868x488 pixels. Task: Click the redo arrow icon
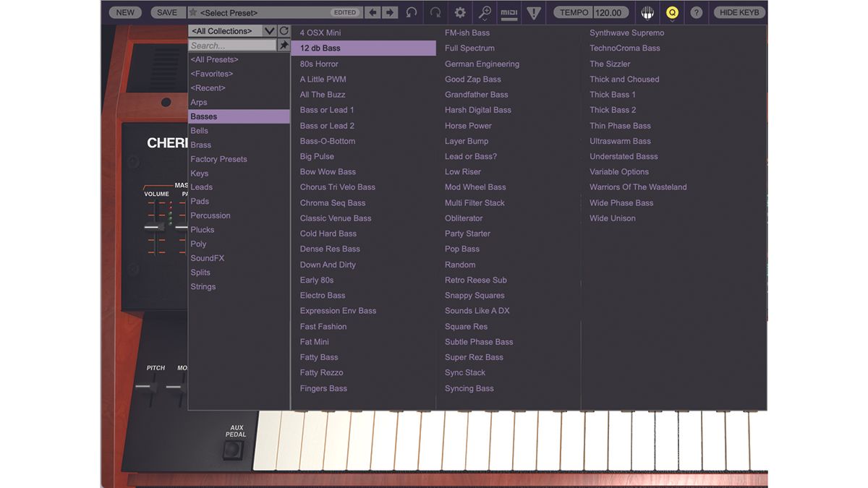tap(435, 12)
